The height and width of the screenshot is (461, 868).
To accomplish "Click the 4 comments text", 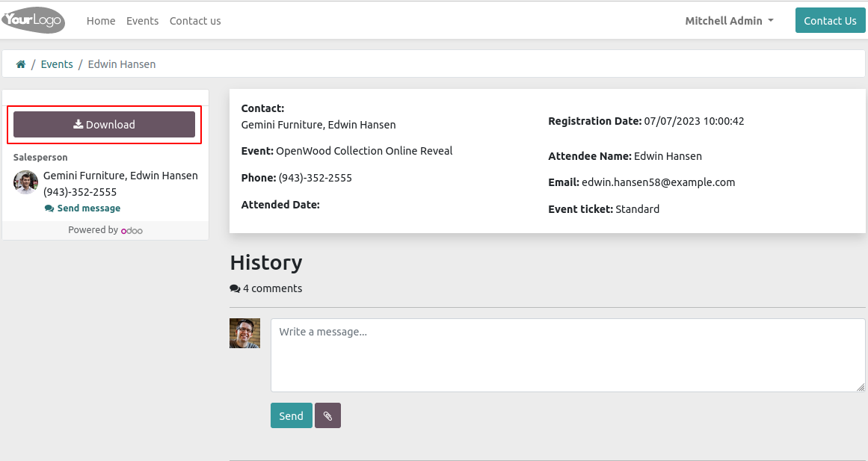I will [x=272, y=288].
